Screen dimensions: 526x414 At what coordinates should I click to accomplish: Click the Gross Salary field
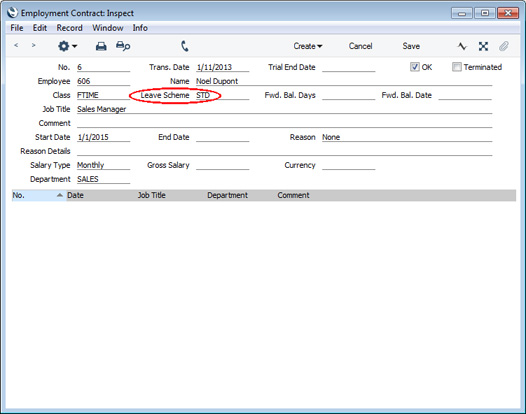click(x=222, y=165)
